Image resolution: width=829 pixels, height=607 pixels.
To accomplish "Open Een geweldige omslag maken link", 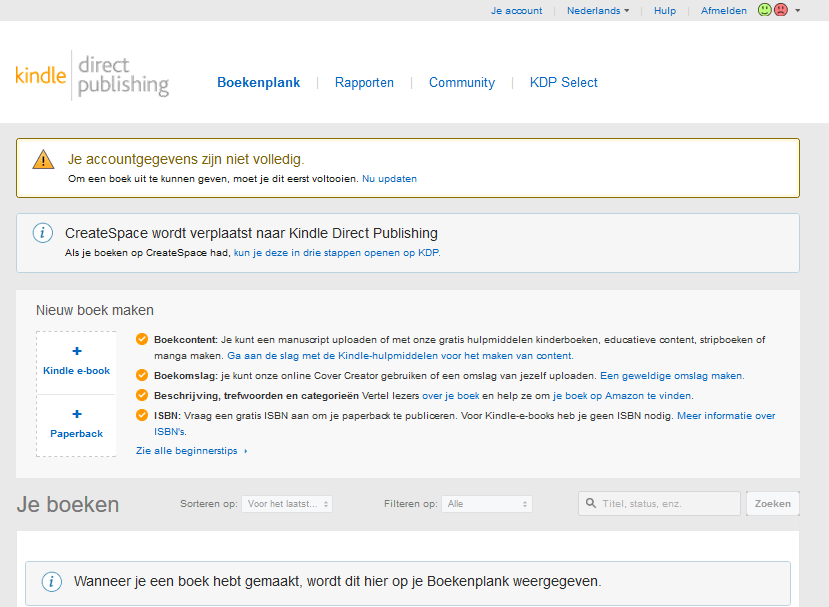I will pos(672,376).
